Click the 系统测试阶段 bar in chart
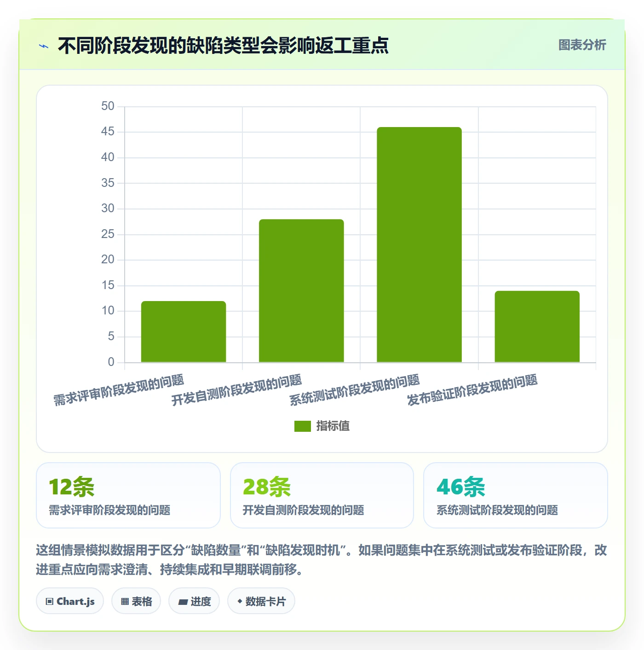644x650 pixels. (419, 244)
